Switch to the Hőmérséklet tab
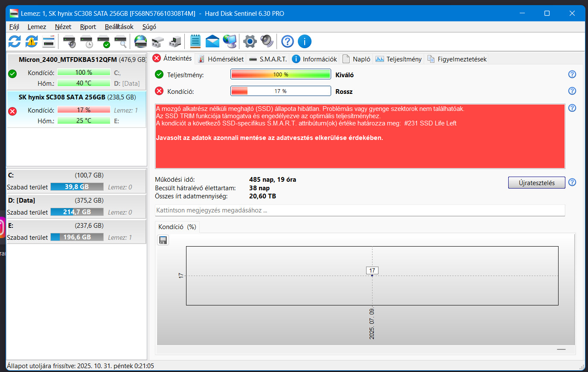This screenshot has height=372, width=588. pos(221,59)
